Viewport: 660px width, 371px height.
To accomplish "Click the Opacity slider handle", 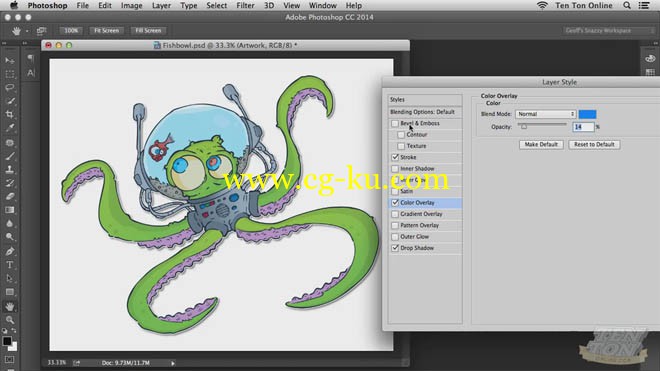I will click(524, 127).
